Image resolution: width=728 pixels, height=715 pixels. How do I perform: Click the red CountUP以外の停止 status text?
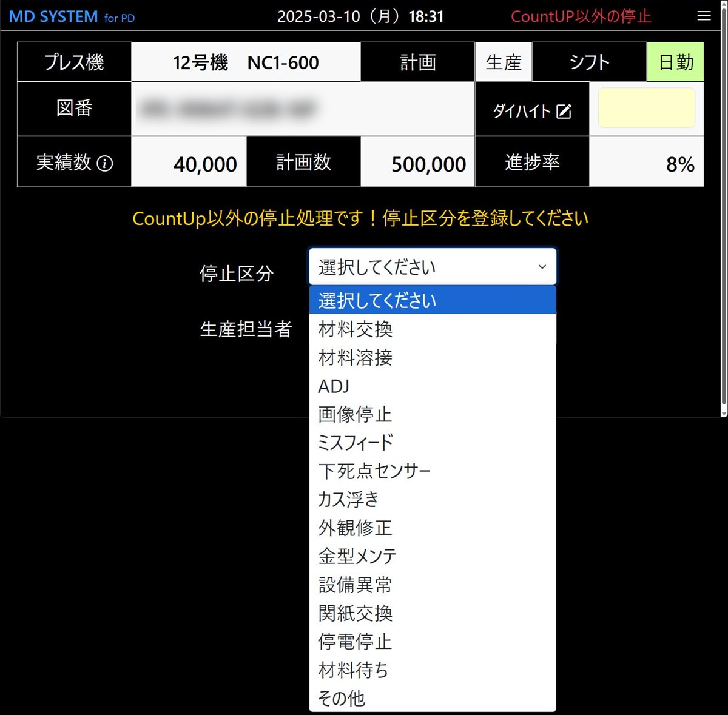point(581,16)
